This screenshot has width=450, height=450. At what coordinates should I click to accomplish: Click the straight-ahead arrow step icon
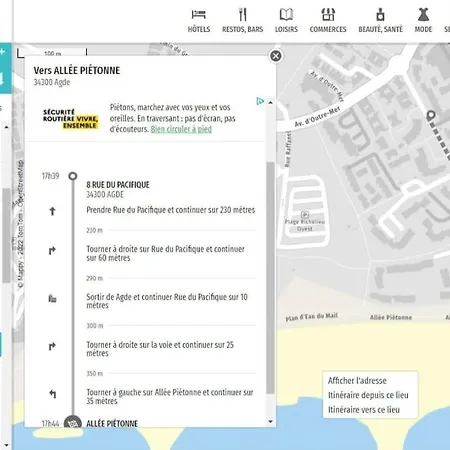pos(52,211)
